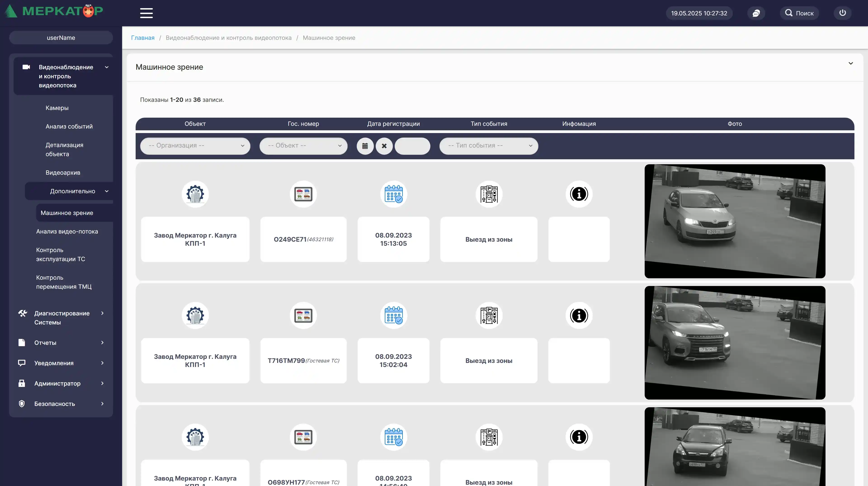Image resolution: width=868 pixels, height=486 pixels.
Task: Click the factory object icon in Т716ТМ799 row
Action: pyautogui.click(x=195, y=316)
